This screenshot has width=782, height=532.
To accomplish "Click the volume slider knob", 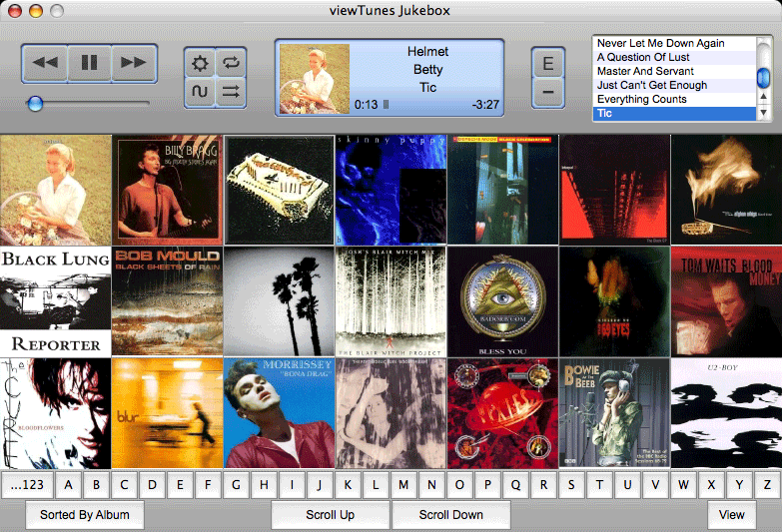I will pos(35,104).
